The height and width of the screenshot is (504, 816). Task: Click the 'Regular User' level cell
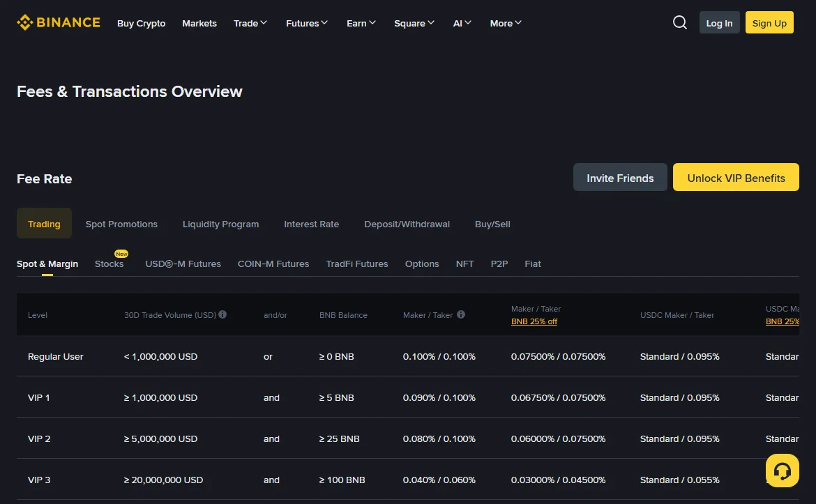point(56,357)
